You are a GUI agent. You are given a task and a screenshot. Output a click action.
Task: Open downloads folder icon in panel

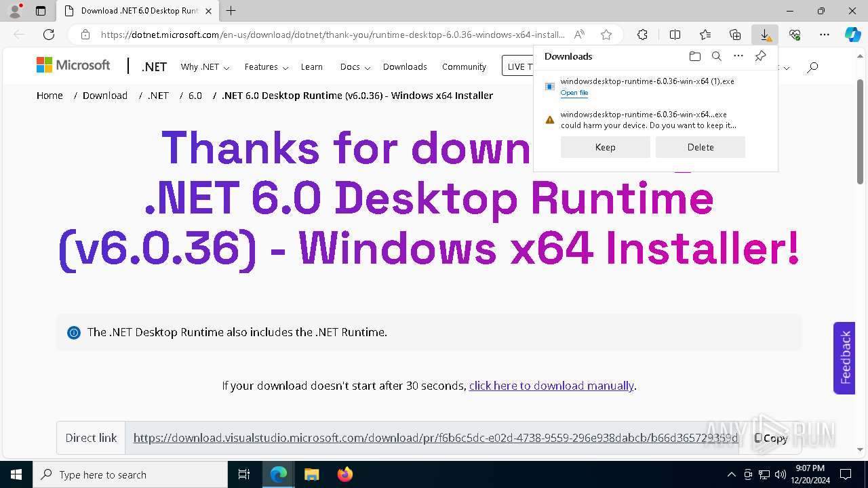click(x=694, y=56)
